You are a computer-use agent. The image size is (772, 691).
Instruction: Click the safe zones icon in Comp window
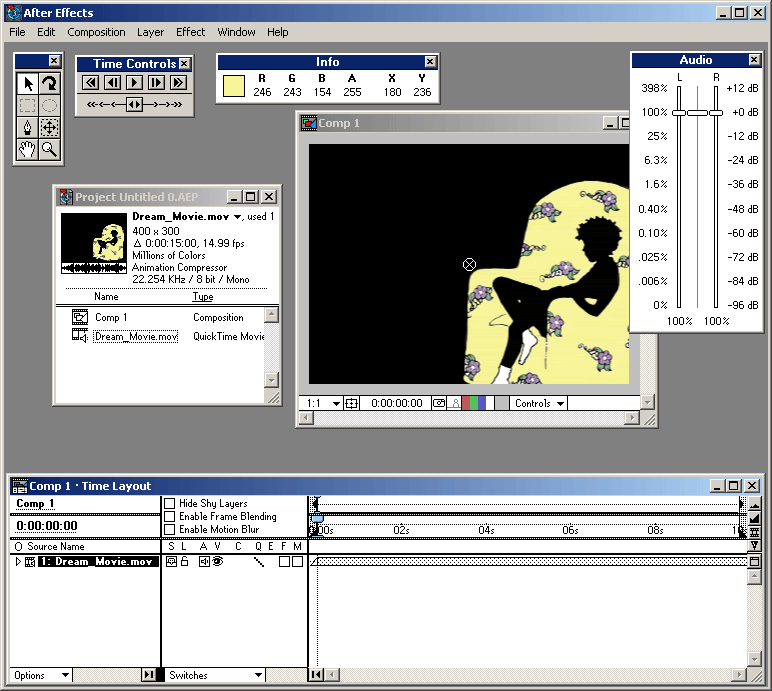[351, 404]
